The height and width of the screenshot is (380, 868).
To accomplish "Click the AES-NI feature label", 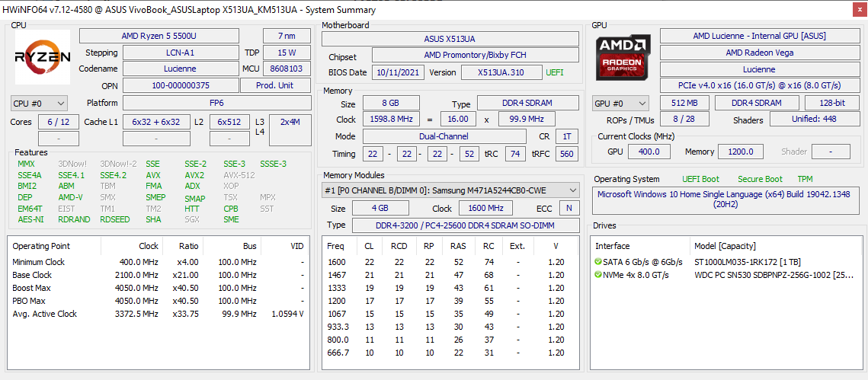I will (x=30, y=219).
